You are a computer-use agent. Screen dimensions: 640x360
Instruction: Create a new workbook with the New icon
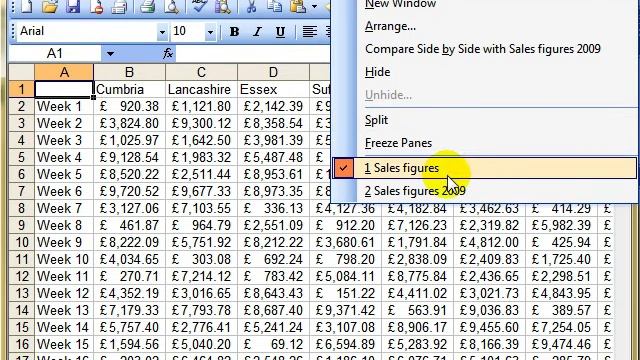27,6
